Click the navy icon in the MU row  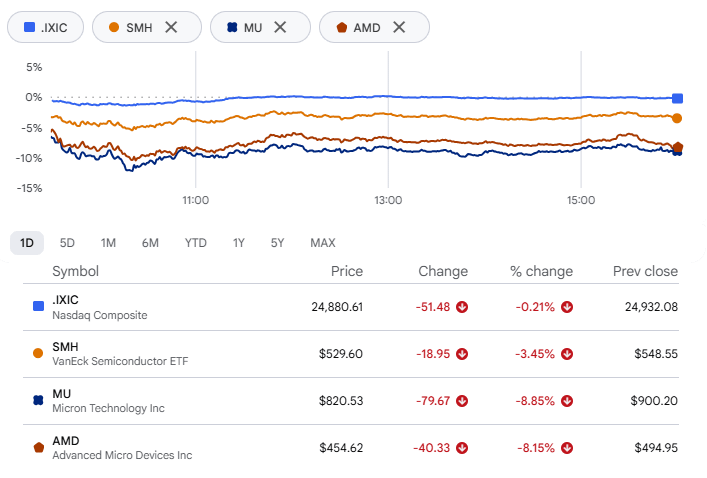(x=38, y=400)
